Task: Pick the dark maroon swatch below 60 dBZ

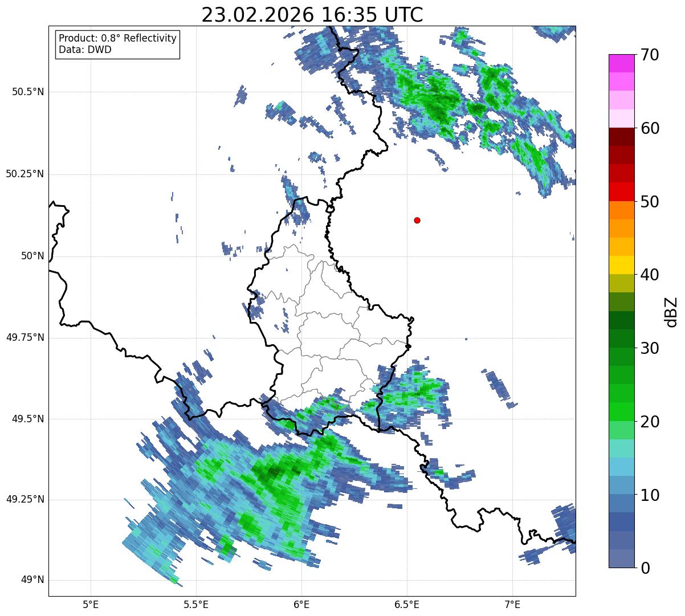Action: click(621, 137)
